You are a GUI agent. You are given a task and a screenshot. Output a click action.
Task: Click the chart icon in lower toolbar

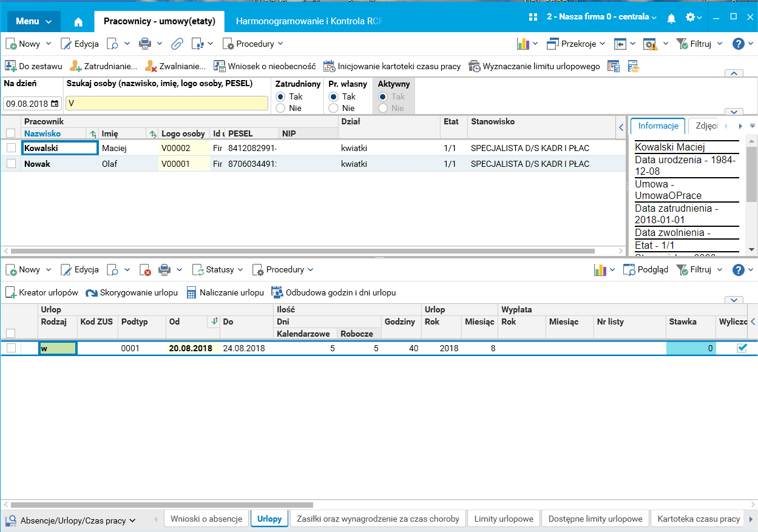click(x=600, y=270)
